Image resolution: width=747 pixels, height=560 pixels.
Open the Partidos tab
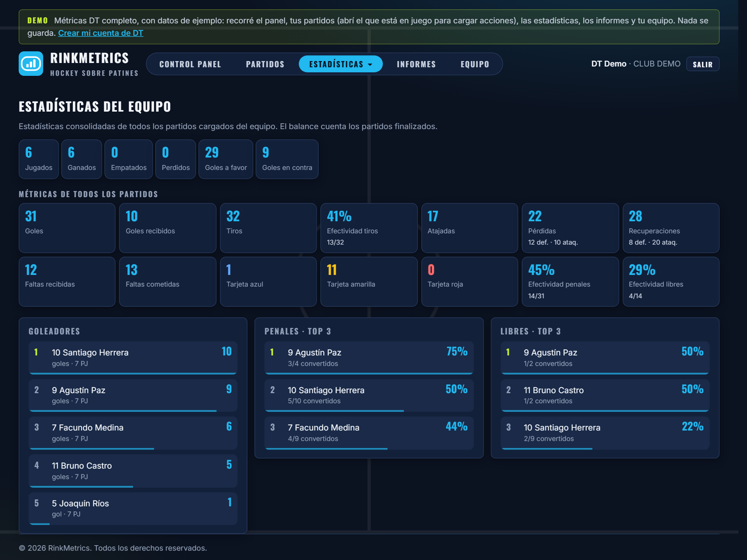[x=265, y=64]
